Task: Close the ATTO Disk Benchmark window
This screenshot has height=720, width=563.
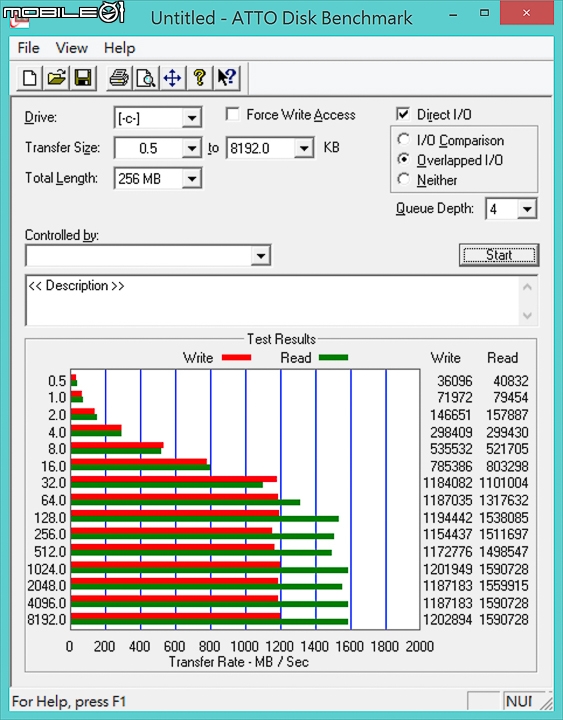Action: coord(526,13)
